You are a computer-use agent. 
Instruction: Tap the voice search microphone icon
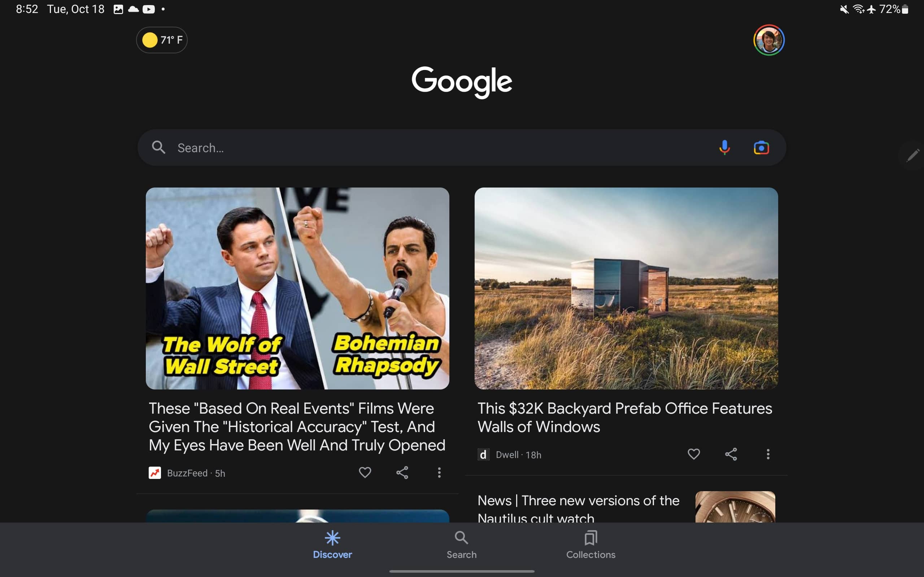point(724,148)
